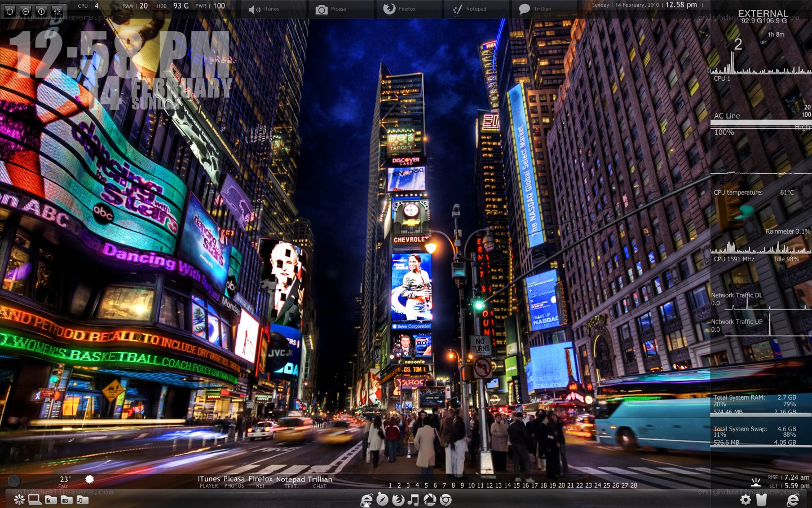This screenshot has width=812, height=508.
Task: Open the music note icon in the center dock
Action: pos(414,500)
